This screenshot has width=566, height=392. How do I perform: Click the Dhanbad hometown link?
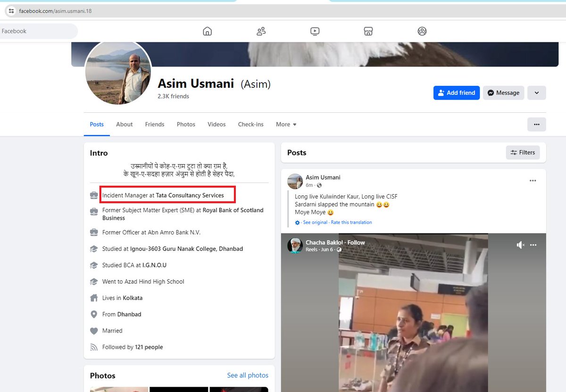click(129, 314)
